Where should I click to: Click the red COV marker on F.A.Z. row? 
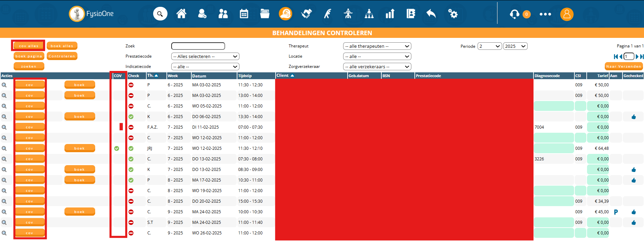tap(121, 127)
